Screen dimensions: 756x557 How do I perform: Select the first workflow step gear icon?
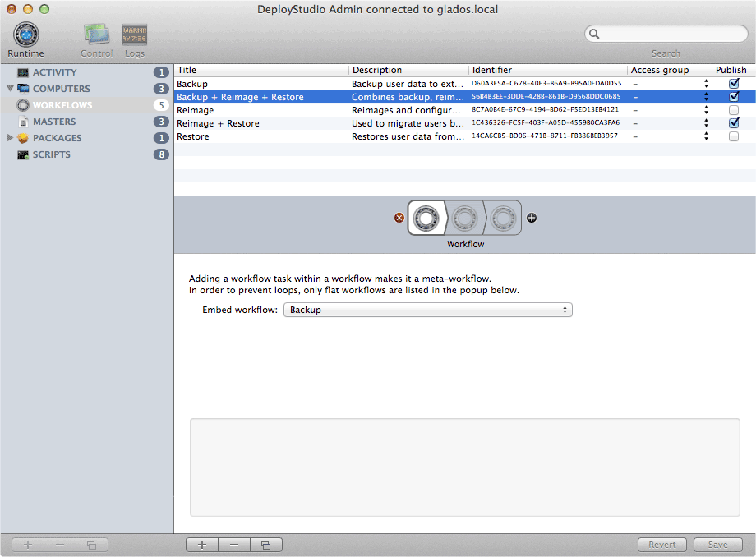426,218
